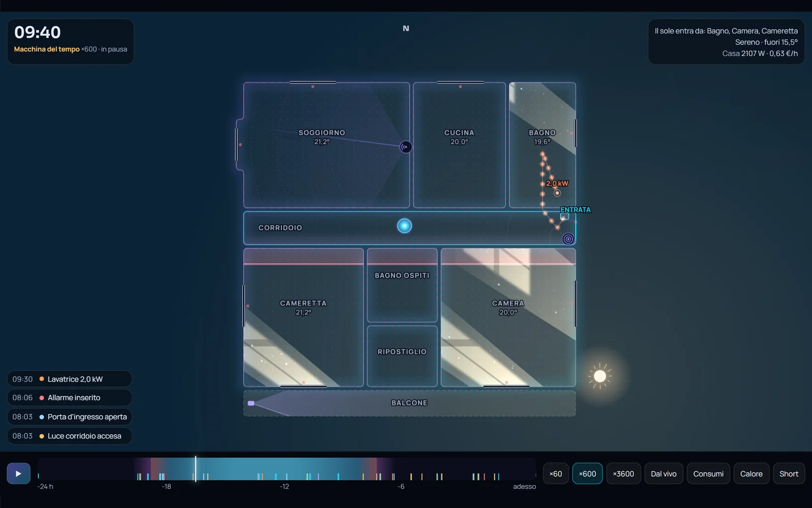Open the 09:30 Lavatrice 2,0 kW event
Screen dimensions: 812x508
point(70,379)
